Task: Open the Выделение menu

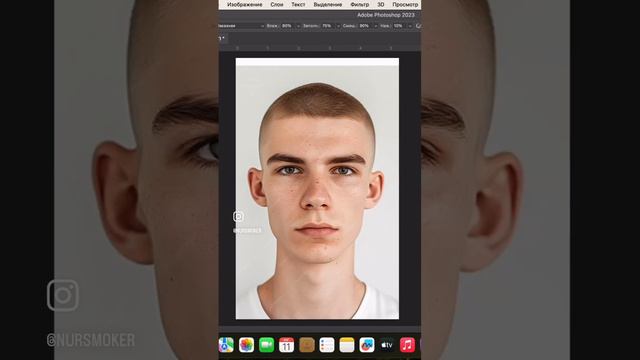Action: coord(328,4)
